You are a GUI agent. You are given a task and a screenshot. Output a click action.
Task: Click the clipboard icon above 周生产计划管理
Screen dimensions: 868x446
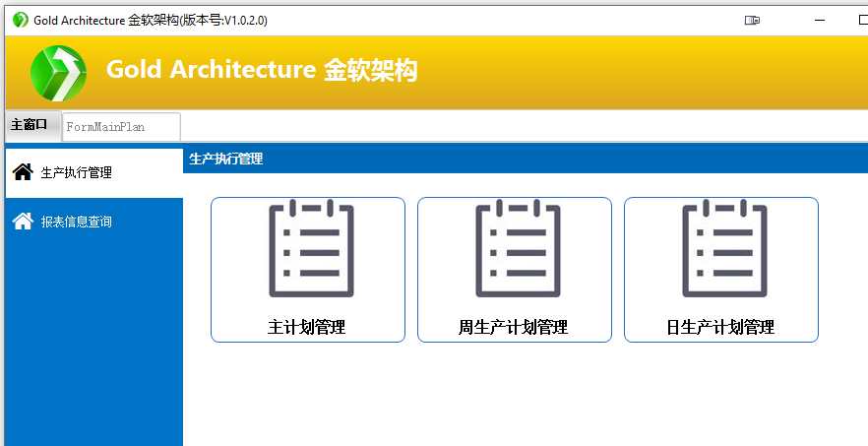point(518,248)
